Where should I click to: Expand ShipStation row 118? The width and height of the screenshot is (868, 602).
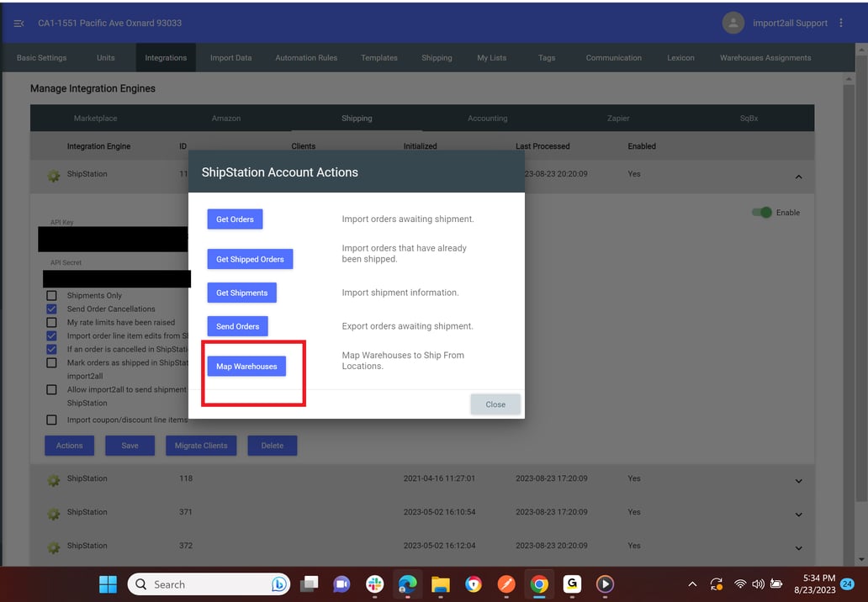click(x=798, y=481)
